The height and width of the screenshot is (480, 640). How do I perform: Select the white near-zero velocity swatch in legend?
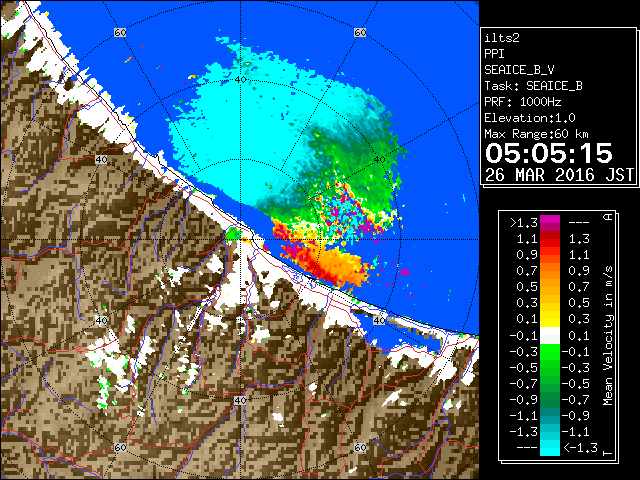550,336
